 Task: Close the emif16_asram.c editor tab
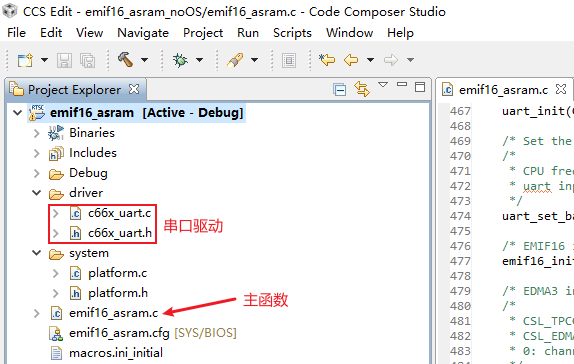click(x=561, y=89)
